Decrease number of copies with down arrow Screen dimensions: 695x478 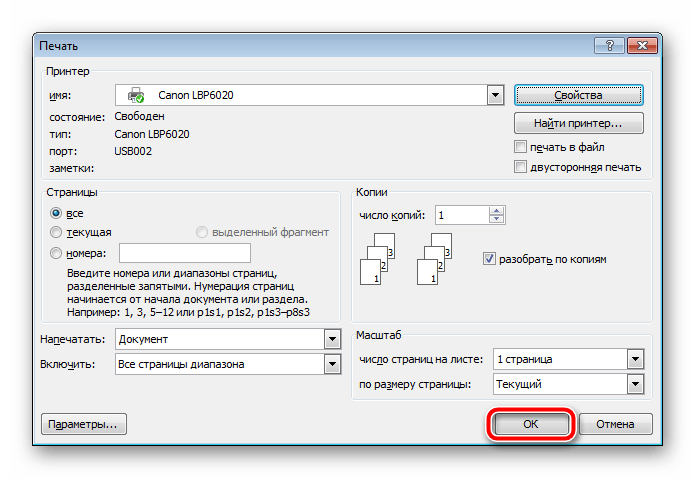pos(497,220)
